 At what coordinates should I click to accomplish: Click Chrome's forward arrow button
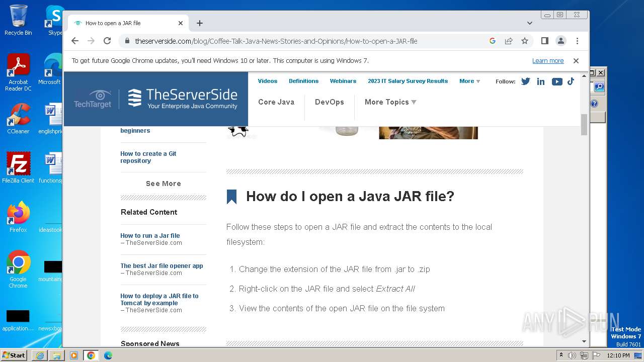(91, 41)
